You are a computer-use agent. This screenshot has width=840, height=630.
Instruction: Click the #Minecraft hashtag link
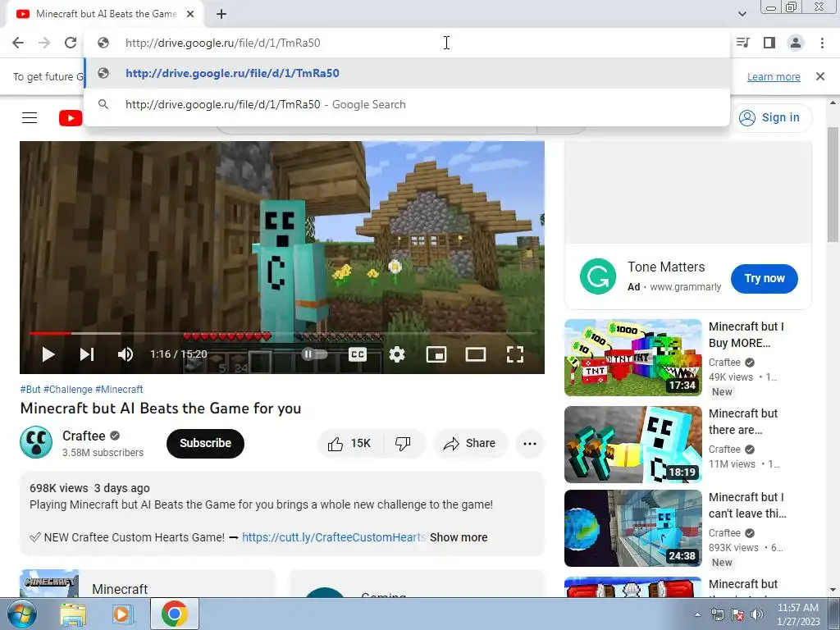point(119,390)
